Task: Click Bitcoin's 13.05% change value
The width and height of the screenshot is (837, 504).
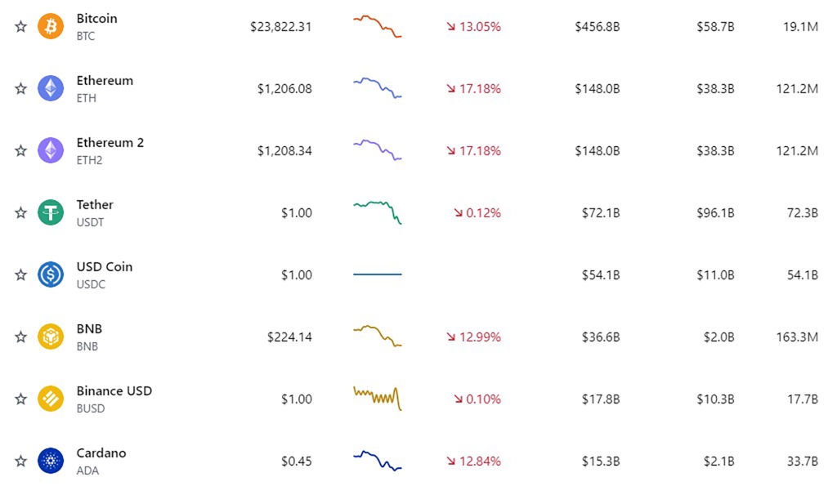Action: [x=479, y=27]
